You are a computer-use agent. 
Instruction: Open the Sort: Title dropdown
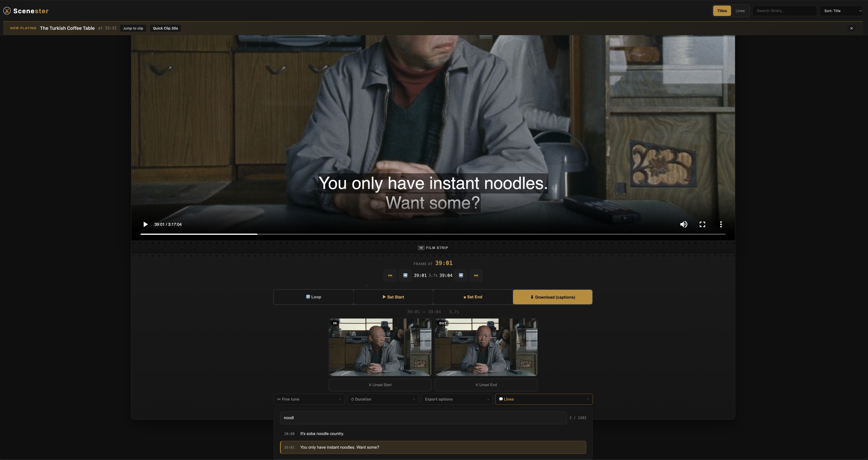[841, 11]
